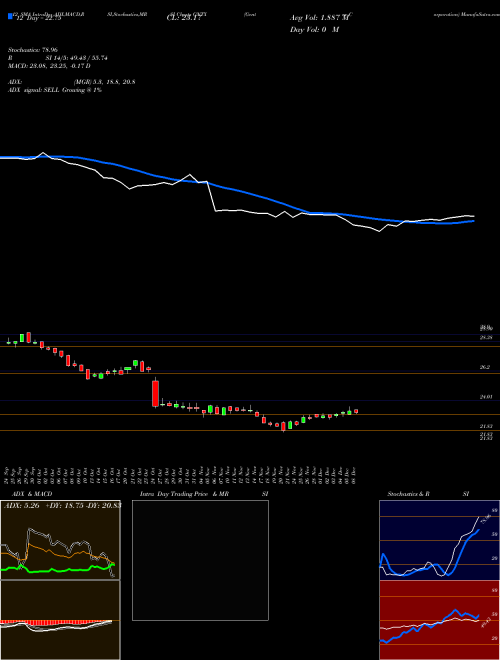Select the Avg Vol: 1.887 M text
Viewport: 500px width, 660px height.
tap(320, 17)
